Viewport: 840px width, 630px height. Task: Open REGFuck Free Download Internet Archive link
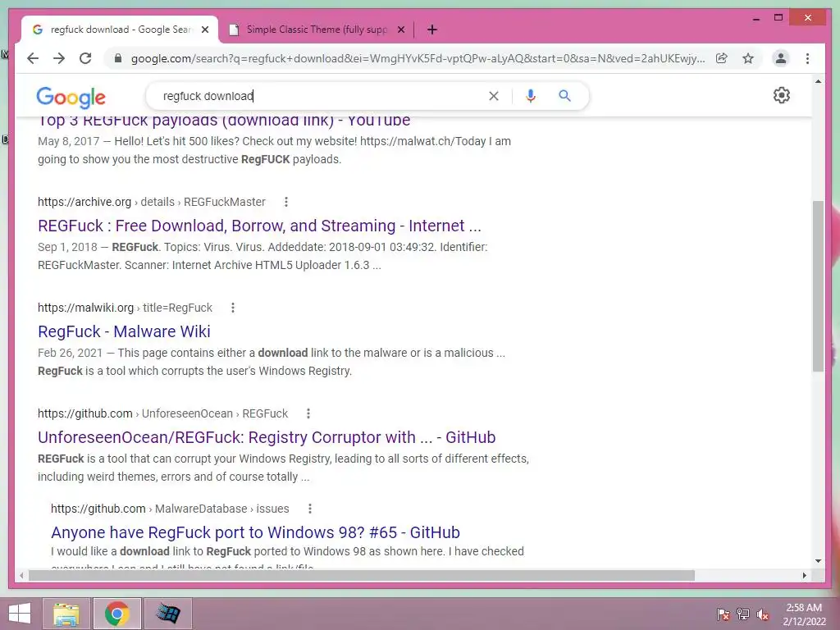259,226
